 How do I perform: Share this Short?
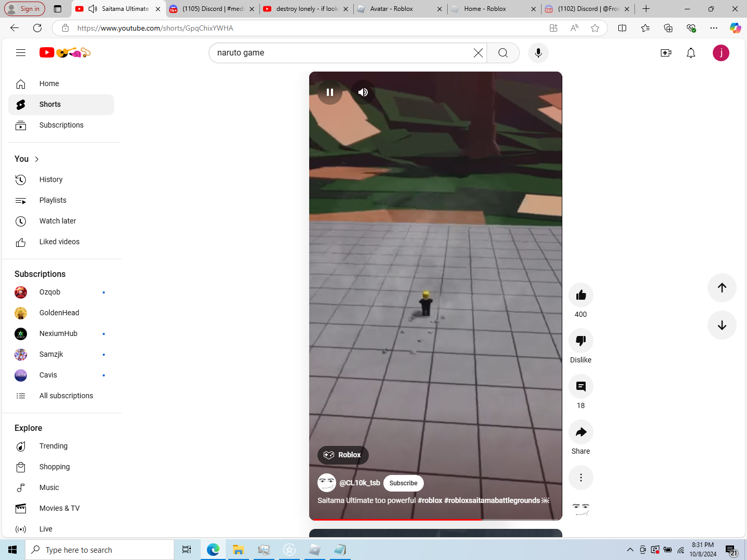pos(581,432)
